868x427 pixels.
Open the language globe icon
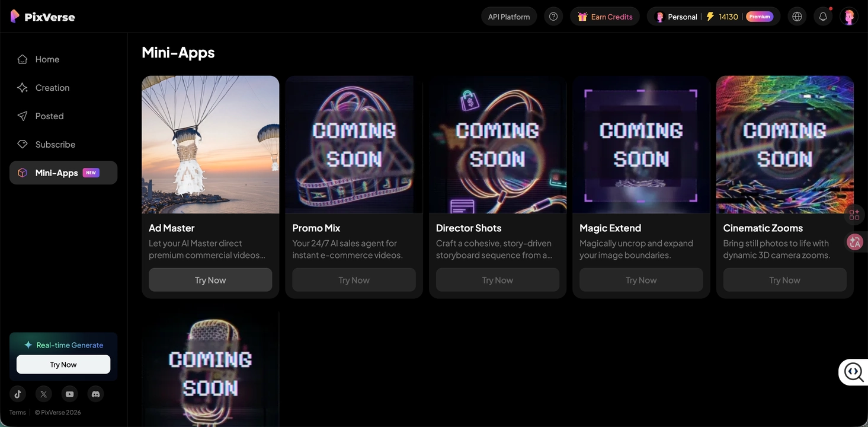coord(797,17)
